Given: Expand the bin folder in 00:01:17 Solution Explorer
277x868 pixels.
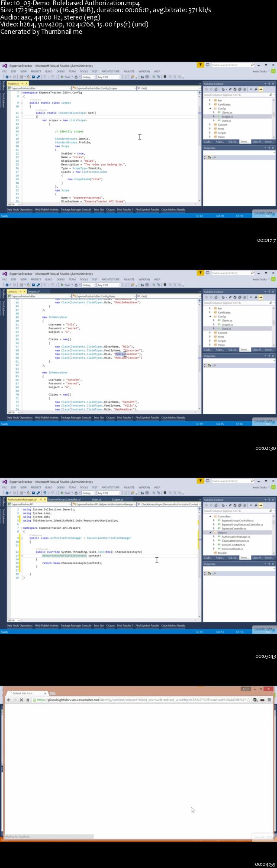Looking at the screenshot, I should [x=210, y=101].
